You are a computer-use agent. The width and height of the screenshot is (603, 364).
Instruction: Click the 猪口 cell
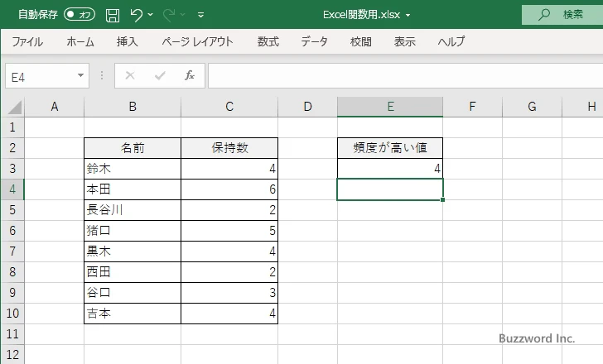point(133,231)
